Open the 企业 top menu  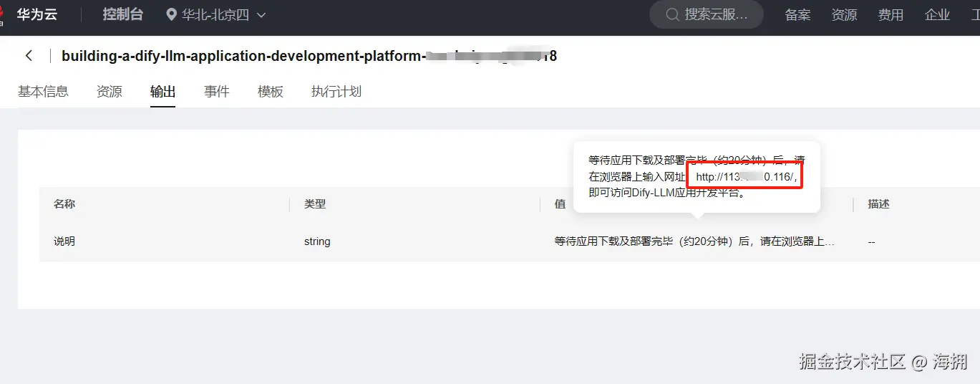pos(937,15)
